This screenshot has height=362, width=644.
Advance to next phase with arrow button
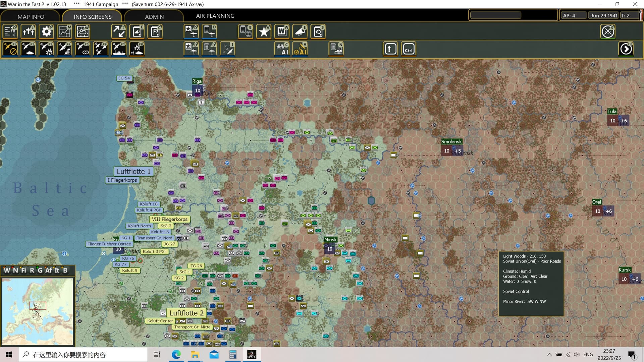(626, 49)
